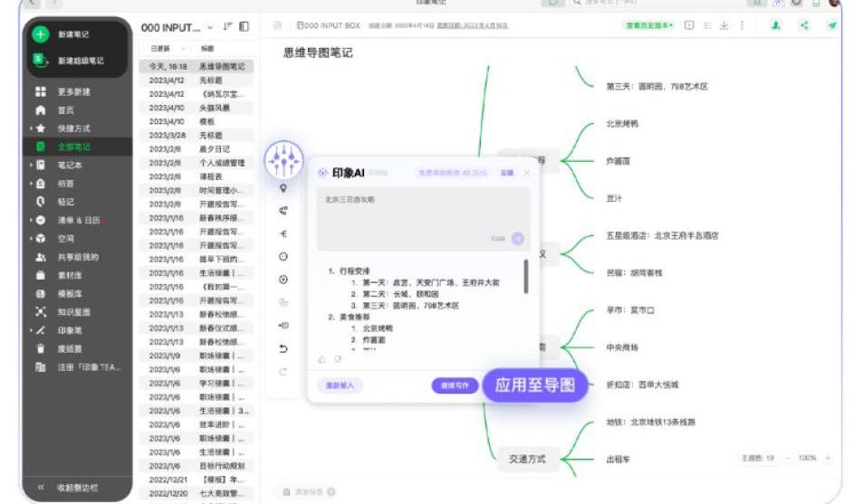Viewport: 854px width, 504px height.
Task: Open the 查看历史版本 dropdown
Action: tap(649, 26)
